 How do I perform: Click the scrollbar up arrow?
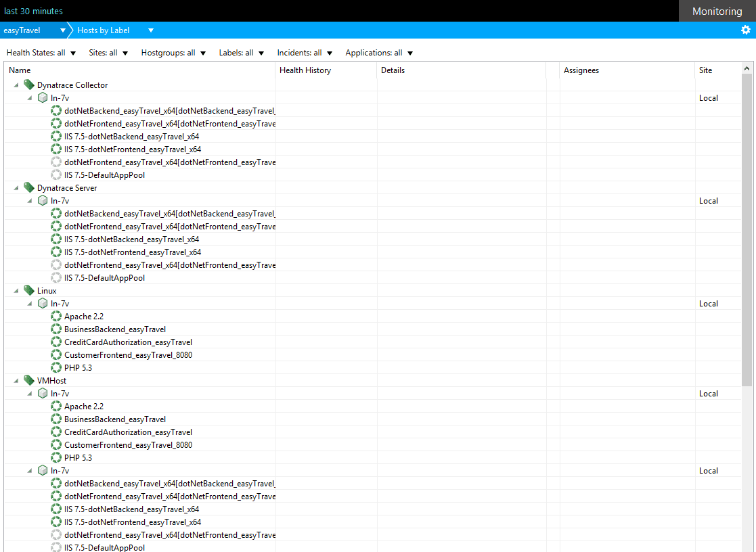tap(747, 68)
